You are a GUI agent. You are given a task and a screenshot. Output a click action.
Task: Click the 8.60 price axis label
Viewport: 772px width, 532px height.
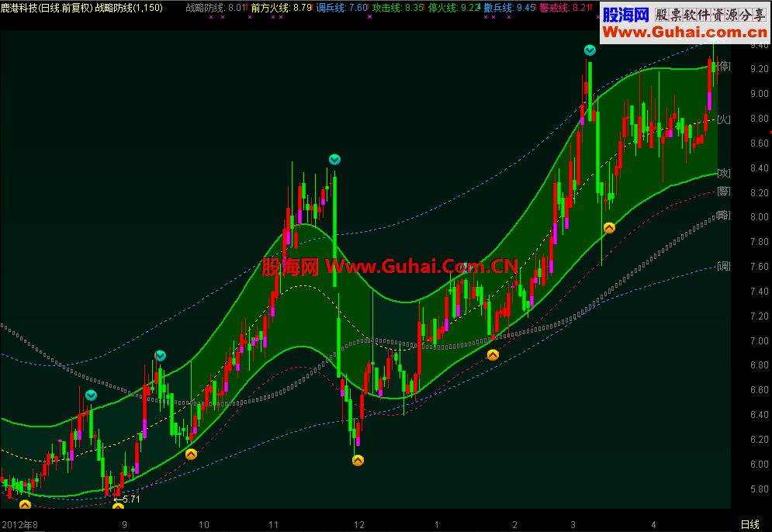tap(760, 143)
